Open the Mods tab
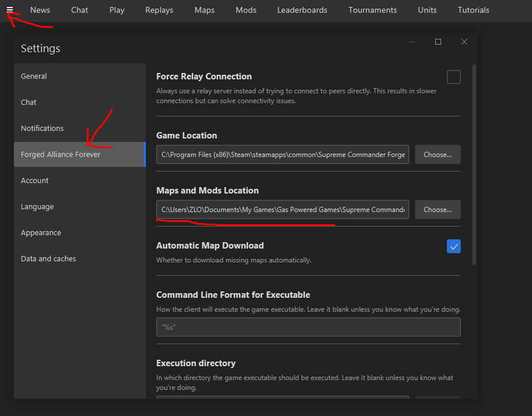 click(x=246, y=10)
